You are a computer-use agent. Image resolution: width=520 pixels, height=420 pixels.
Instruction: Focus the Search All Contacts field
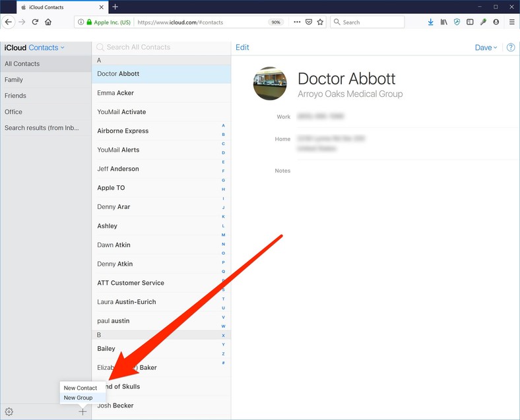(x=161, y=47)
